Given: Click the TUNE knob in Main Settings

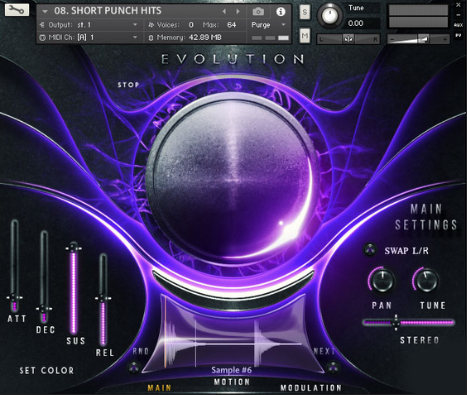Looking at the screenshot, I should [x=426, y=280].
